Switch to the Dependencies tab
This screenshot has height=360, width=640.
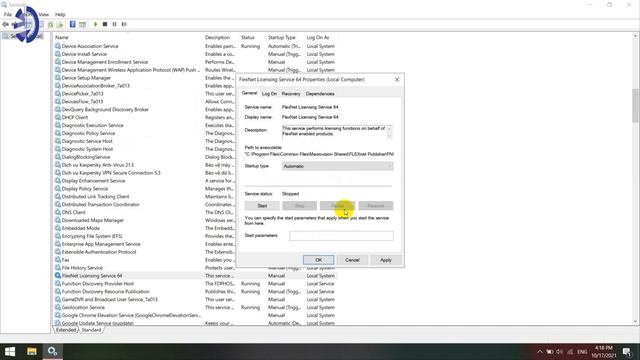[320, 94]
